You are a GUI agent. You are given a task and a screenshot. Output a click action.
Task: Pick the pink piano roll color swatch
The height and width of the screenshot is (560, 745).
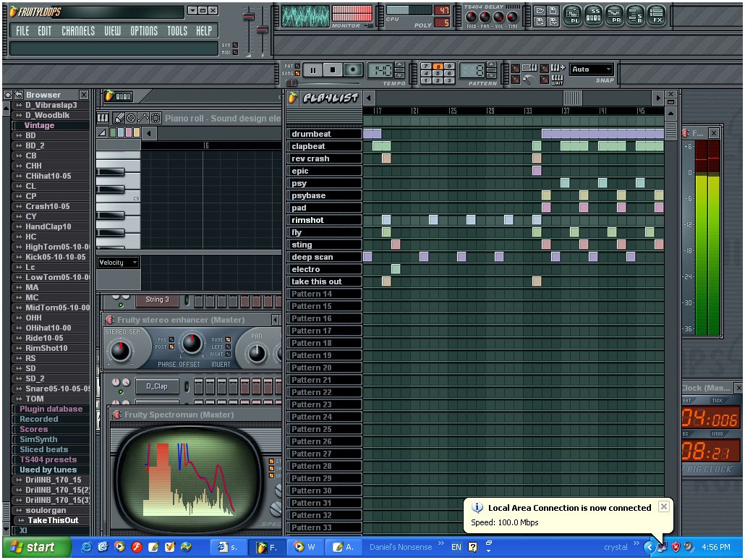click(x=129, y=132)
